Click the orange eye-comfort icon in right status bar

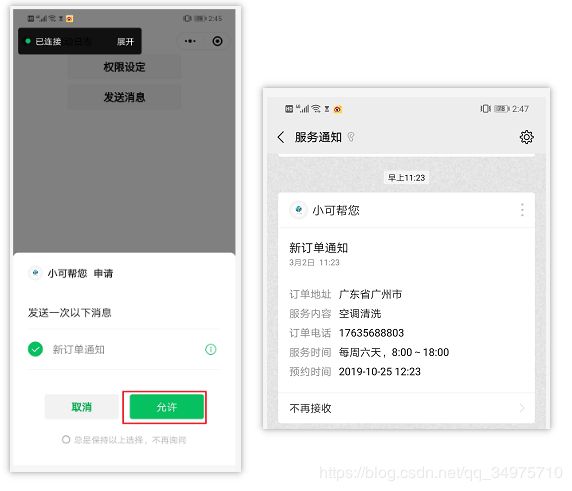point(338,109)
